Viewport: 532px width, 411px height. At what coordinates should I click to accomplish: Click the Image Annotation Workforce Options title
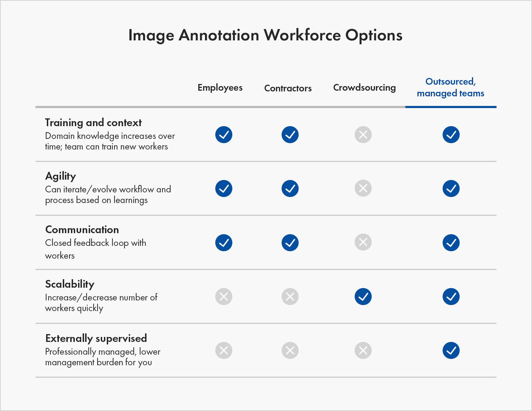point(265,35)
